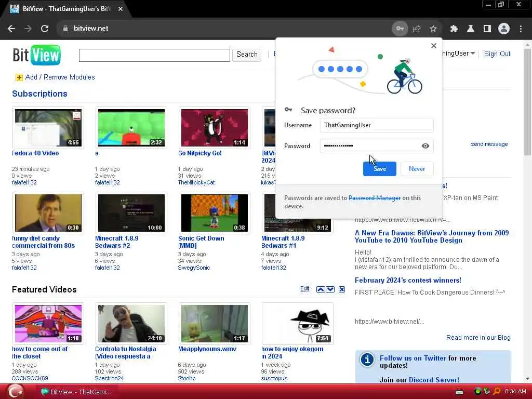
Task: Open Sonic Get Down [MMD] thumbnail
Action: click(x=215, y=212)
